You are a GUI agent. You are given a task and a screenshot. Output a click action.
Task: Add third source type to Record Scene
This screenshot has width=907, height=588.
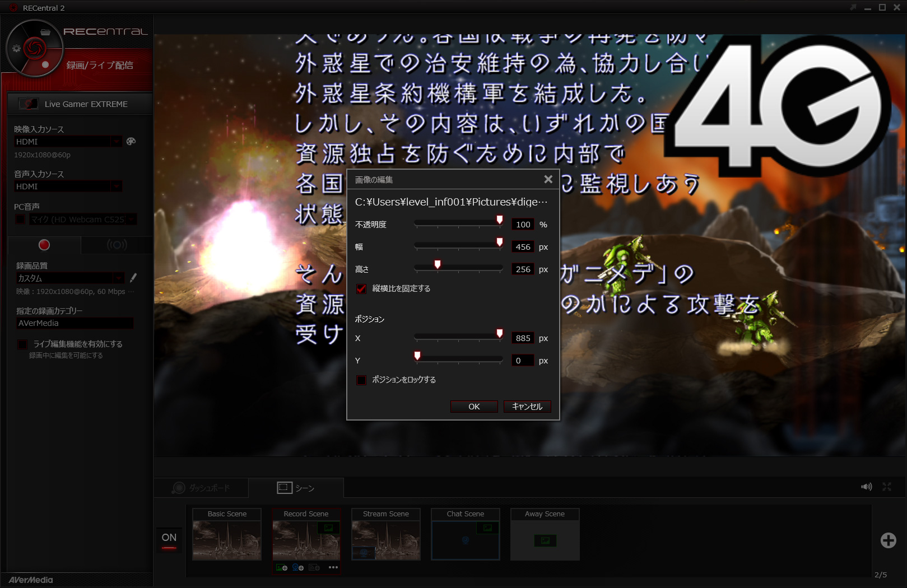pos(314,567)
